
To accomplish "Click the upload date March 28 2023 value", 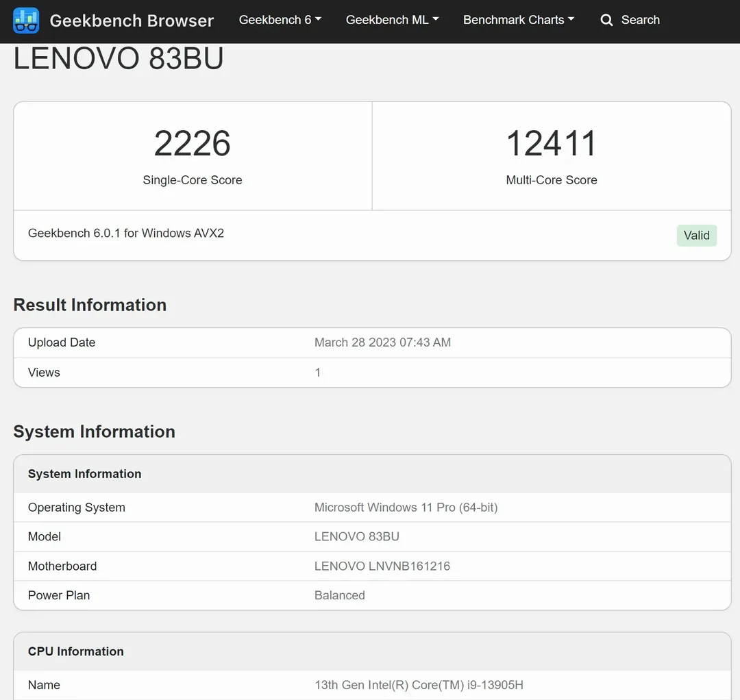I will click(x=382, y=342).
